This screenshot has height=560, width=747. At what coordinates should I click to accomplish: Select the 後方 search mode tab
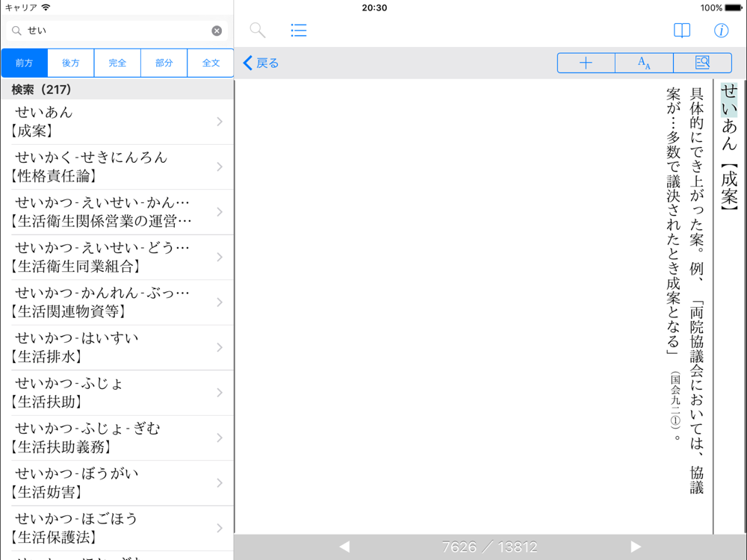(x=70, y=63)
